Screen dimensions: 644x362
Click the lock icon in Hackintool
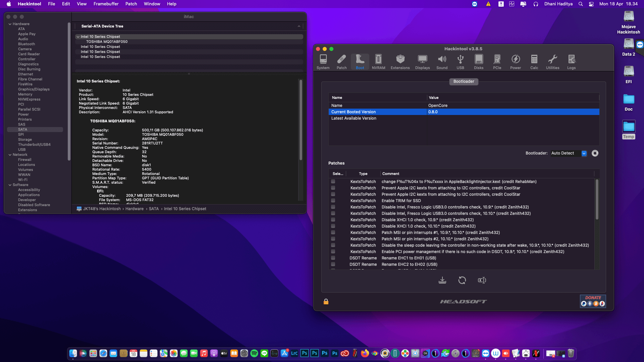(x=326, y=302)
